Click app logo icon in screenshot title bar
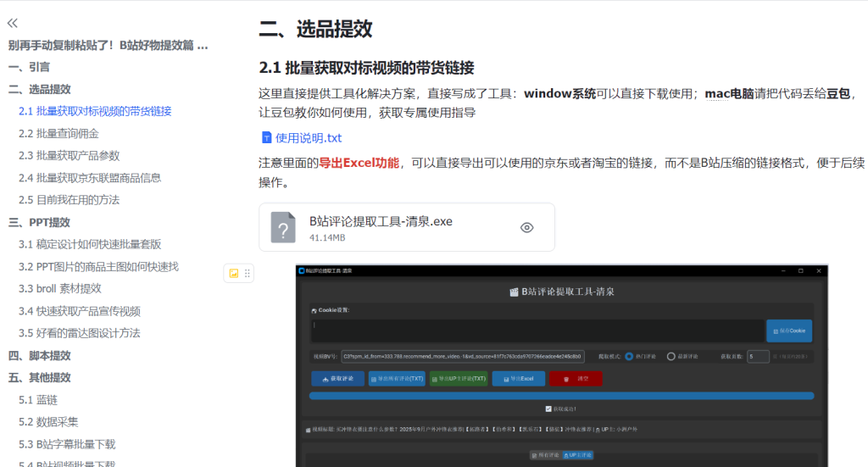This screenshot has height=467, width=868. click(x=302, y=270)
